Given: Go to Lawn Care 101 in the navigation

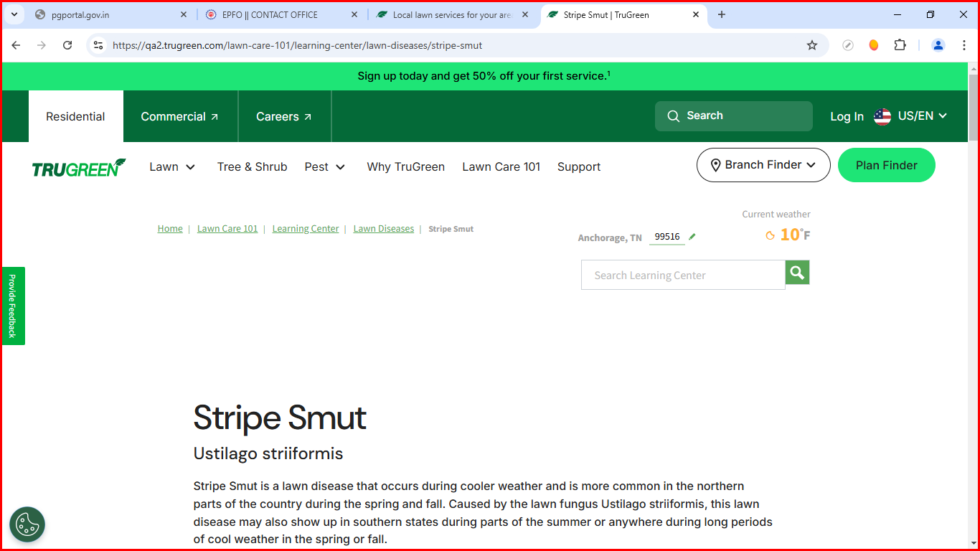Looking at the screenshot, I should pos(501,166).
